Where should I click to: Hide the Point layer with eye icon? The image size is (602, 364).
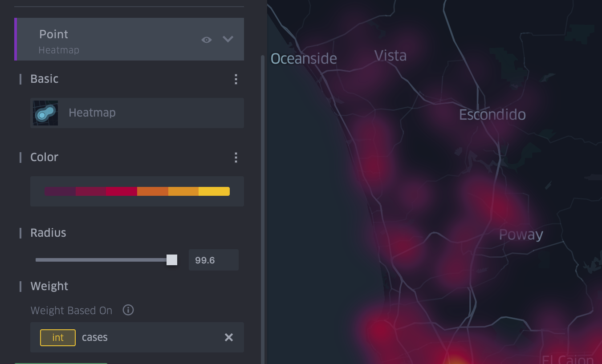click(x=206, y=40)
